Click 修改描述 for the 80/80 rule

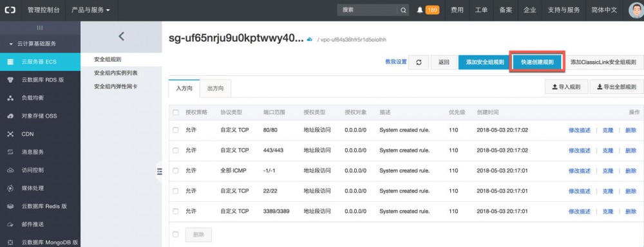[579, 131]
